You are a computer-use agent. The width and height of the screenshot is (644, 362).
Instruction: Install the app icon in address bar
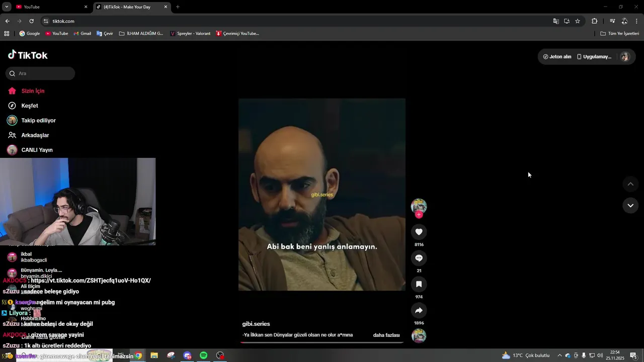pos(567,21)
